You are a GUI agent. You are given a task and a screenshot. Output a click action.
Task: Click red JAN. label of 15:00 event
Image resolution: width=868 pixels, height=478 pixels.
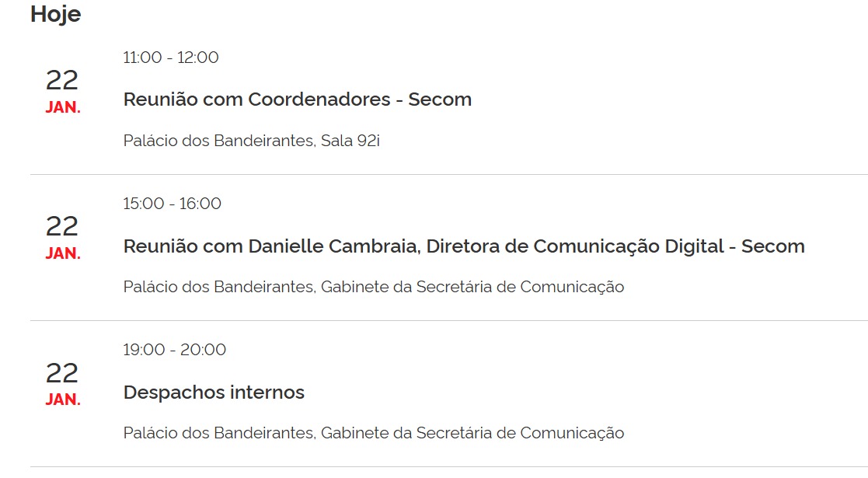click(x=63, y=253)
